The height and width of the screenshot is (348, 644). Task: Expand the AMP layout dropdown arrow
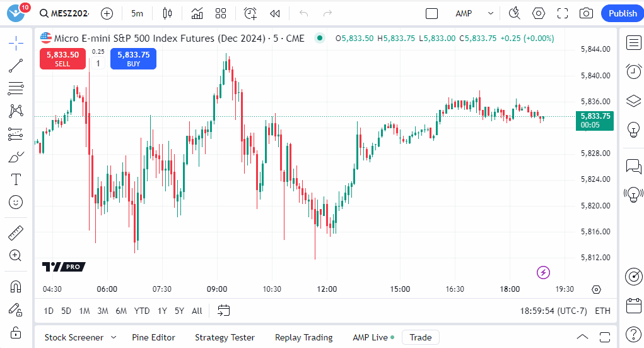click(491, 13)
